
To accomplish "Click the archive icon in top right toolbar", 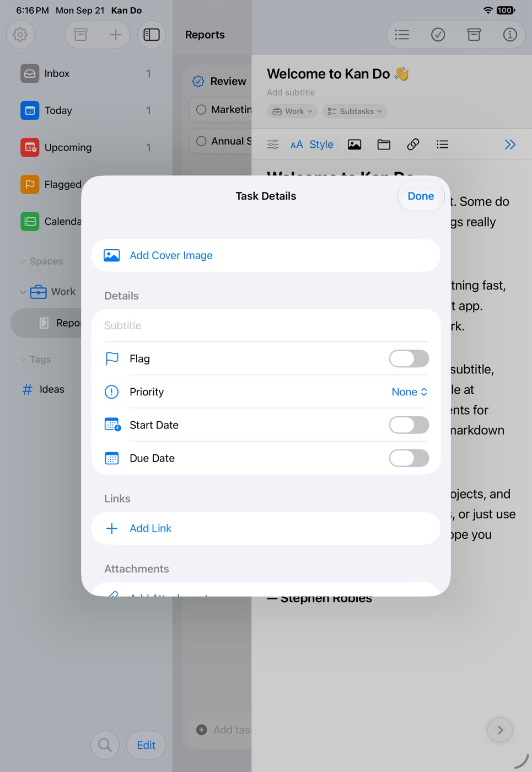I will pyautogui.click(x=474, y=35).
